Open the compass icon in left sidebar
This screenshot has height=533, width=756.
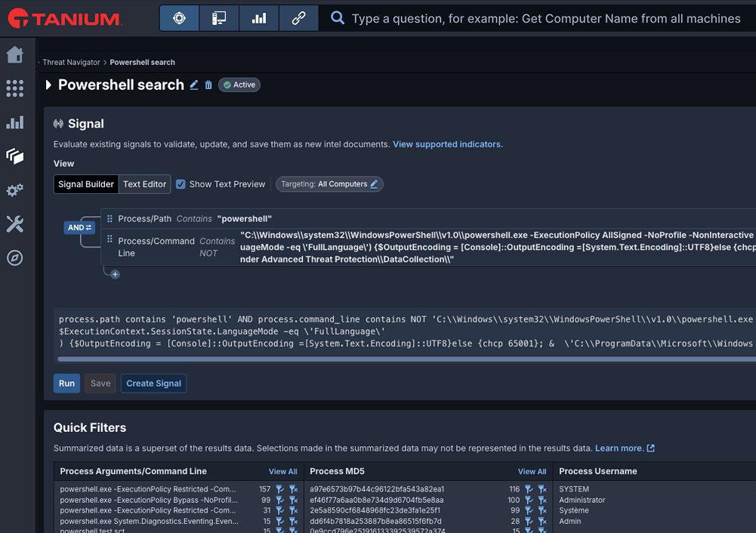[x=15, y=258]
